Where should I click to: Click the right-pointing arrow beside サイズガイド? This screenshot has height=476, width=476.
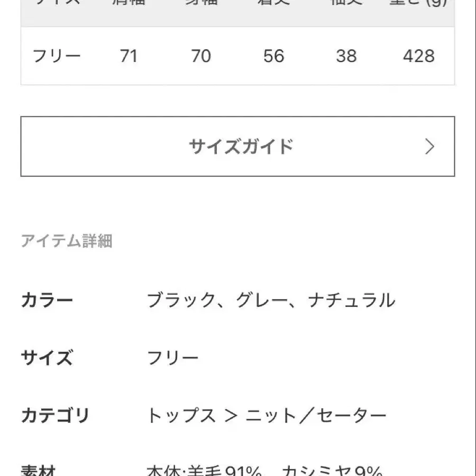(x=430, y=147)
